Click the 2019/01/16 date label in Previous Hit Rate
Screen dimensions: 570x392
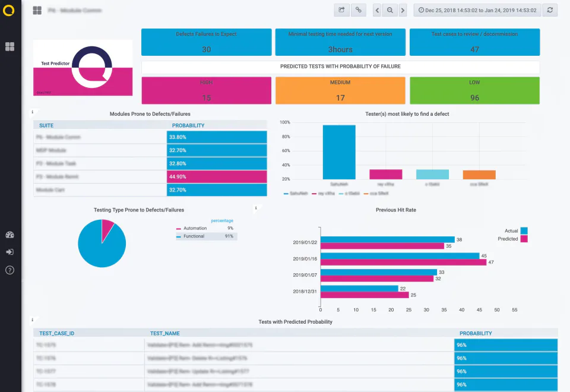(305, 259)
